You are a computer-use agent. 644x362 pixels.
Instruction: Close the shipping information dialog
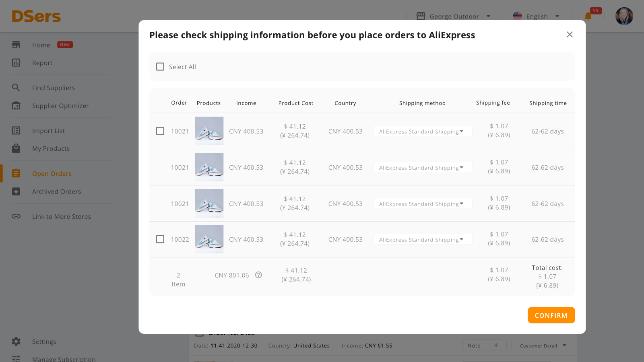[570, 35]
